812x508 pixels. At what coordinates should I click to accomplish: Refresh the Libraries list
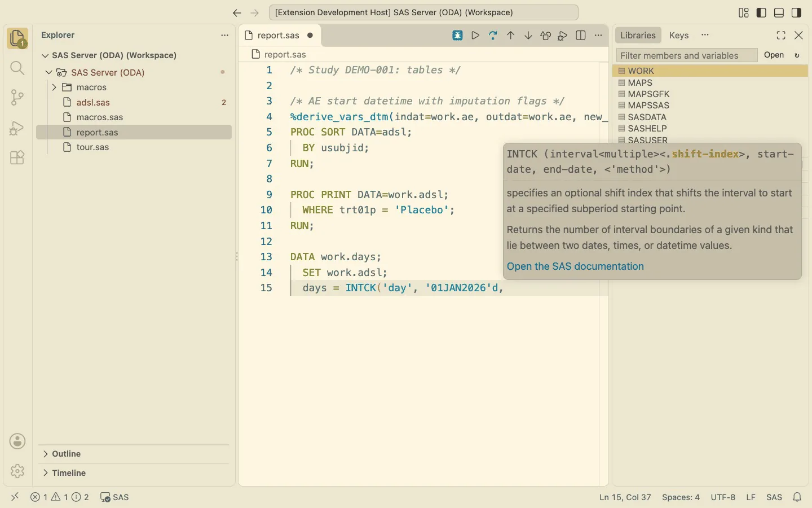(797, 55)
